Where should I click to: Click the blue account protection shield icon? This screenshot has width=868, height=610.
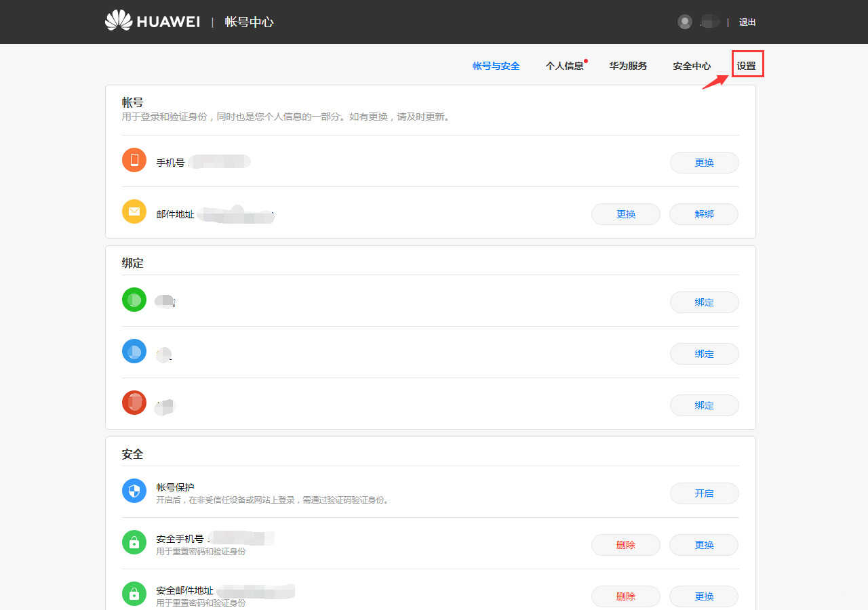[x=134, y=491]
